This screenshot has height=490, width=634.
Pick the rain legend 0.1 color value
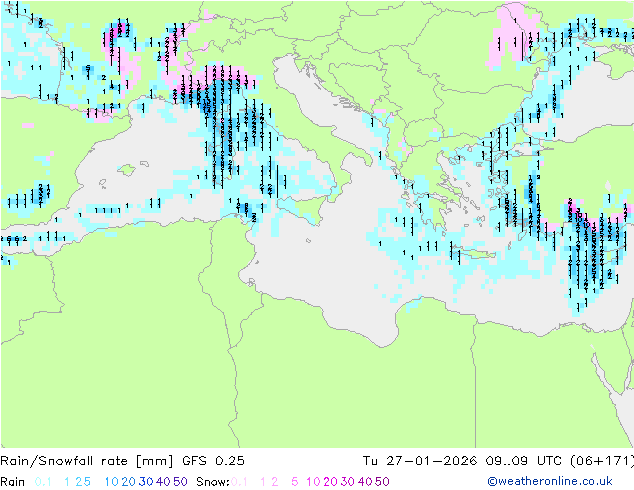[43, 482]
